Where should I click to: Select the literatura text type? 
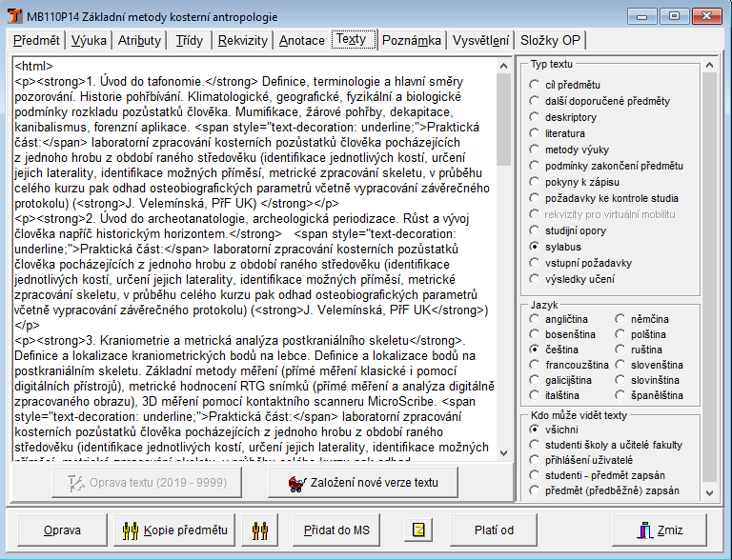[535, 133]
